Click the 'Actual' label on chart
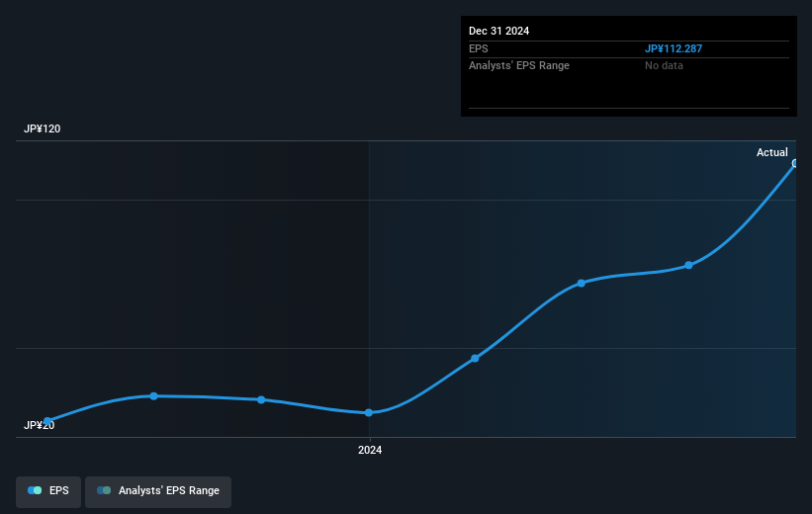Viewport: 812px width, 514px height. tap(772, 152)
